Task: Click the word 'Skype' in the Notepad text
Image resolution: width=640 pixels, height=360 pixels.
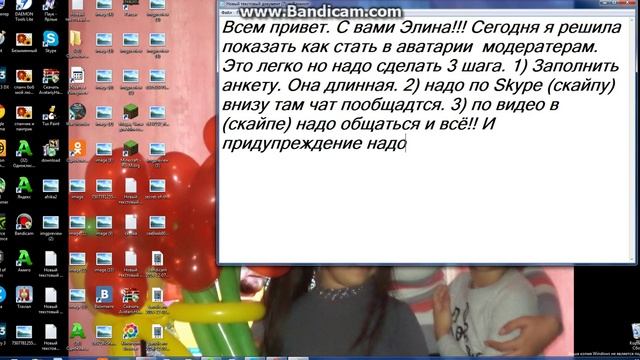Action: coord(518,85)
